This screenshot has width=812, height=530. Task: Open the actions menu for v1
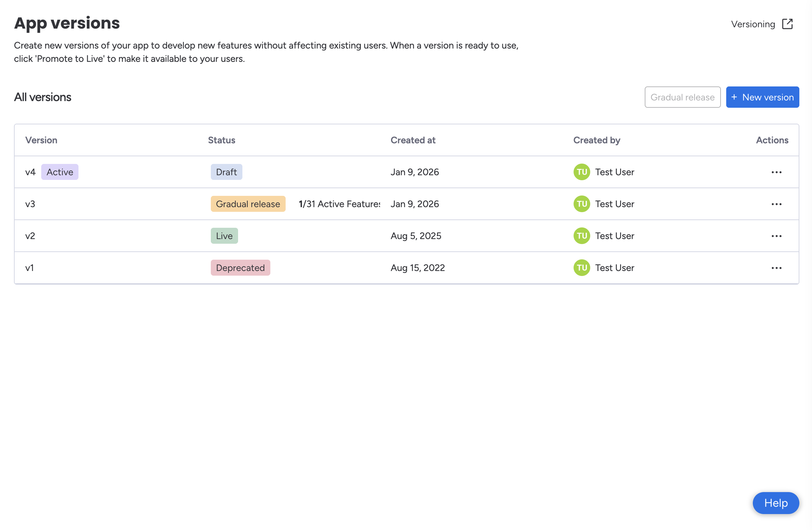point(776,268)
